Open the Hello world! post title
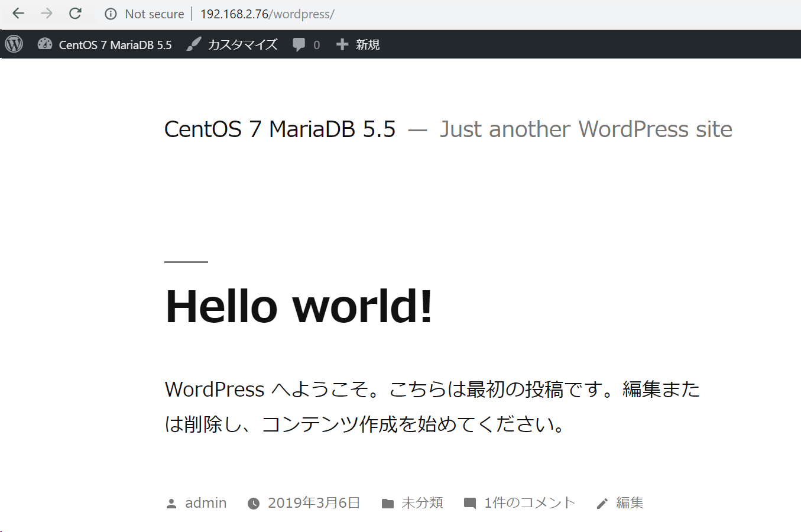Screen dimensions: 801x532 pyautogui.click(x=299, y=306)
